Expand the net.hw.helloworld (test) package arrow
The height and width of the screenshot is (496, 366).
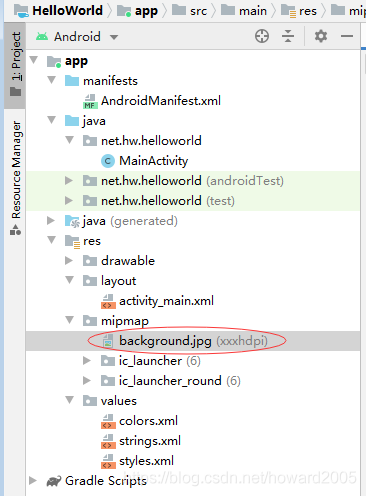(69, 201)
